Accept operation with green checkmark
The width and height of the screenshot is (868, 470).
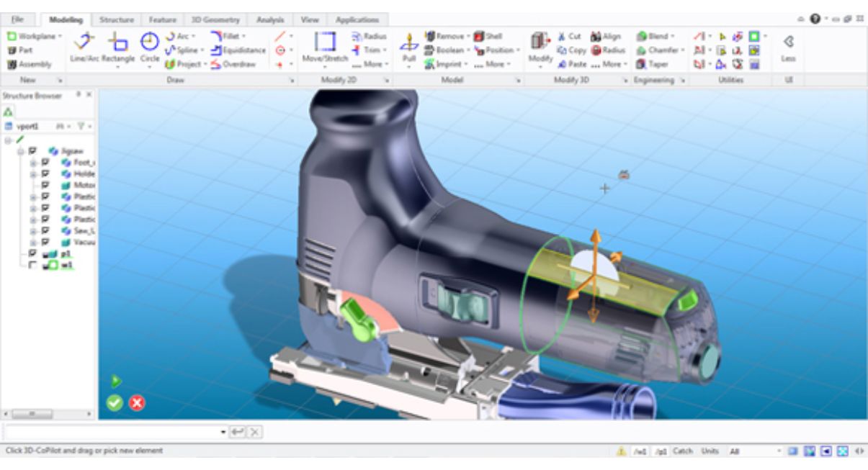click(115, 403)
